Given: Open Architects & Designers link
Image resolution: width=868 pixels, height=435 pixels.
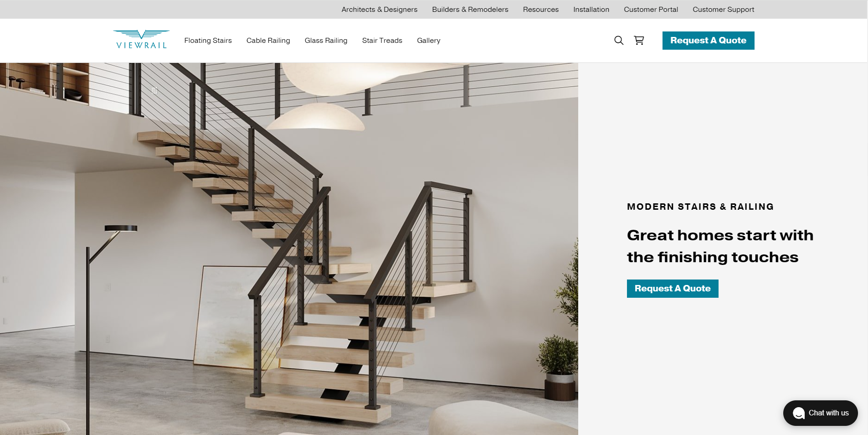Looking at the screenshot, I should pyautogui.click(x=379, y=10).
